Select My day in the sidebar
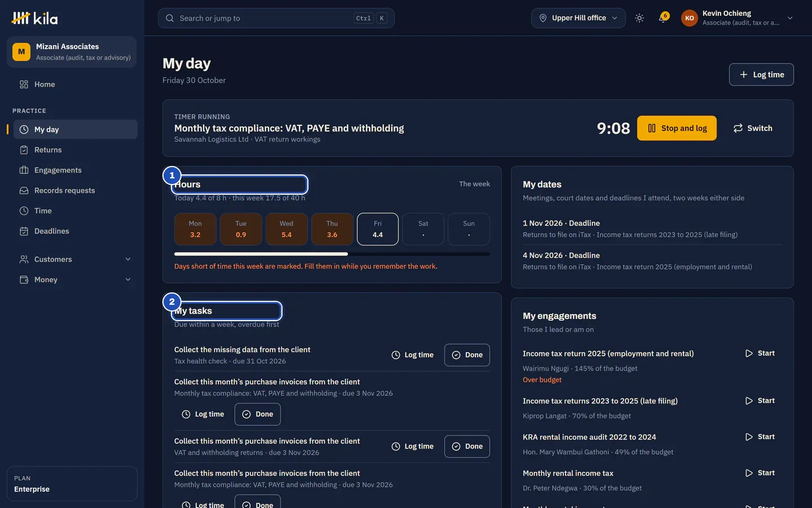 click(76, 129)
